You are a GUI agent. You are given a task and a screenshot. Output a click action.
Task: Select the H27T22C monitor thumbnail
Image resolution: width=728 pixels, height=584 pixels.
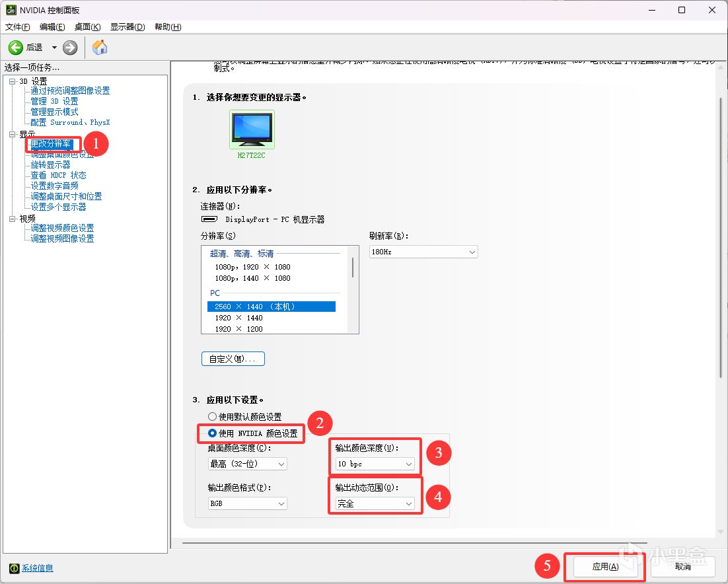tap(252, 130)
